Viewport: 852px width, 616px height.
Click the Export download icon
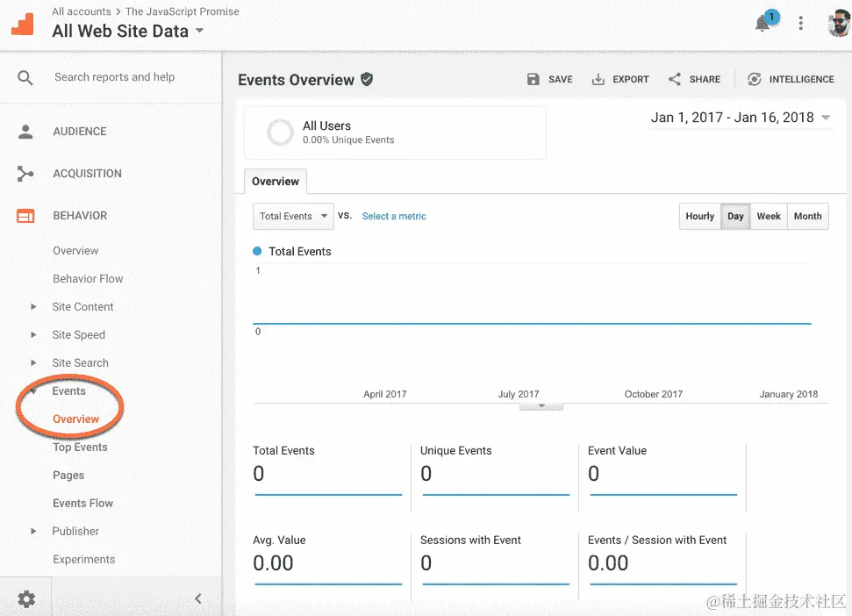point(598,79)
